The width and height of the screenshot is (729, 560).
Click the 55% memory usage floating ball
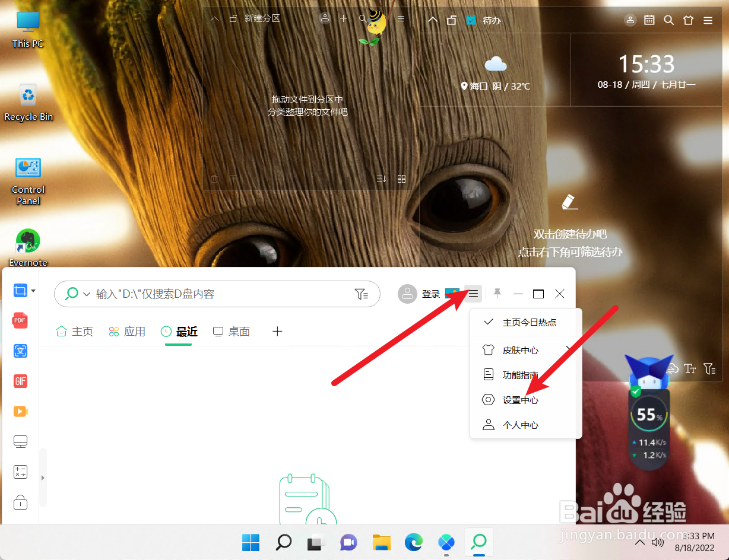[649, 414]
